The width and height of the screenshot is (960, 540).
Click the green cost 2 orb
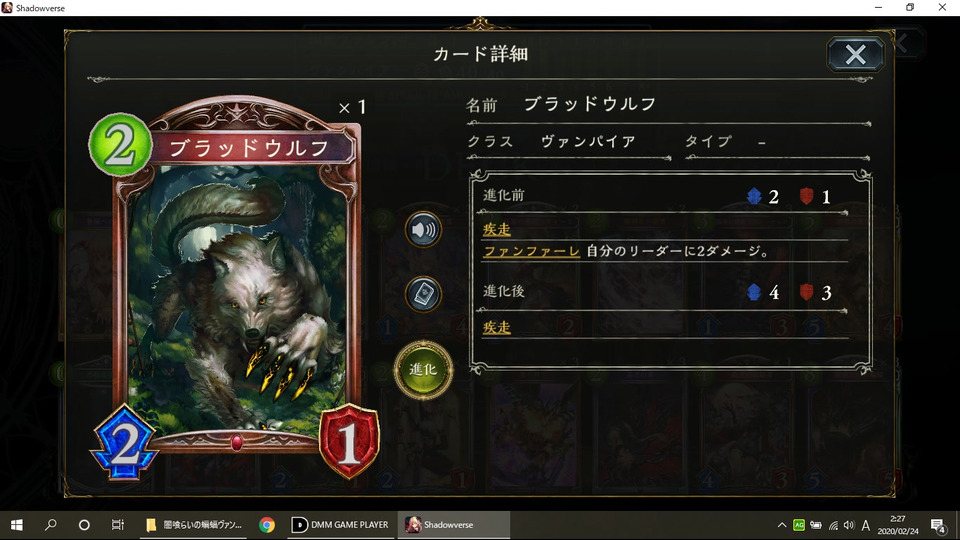[x=120, y=145]
